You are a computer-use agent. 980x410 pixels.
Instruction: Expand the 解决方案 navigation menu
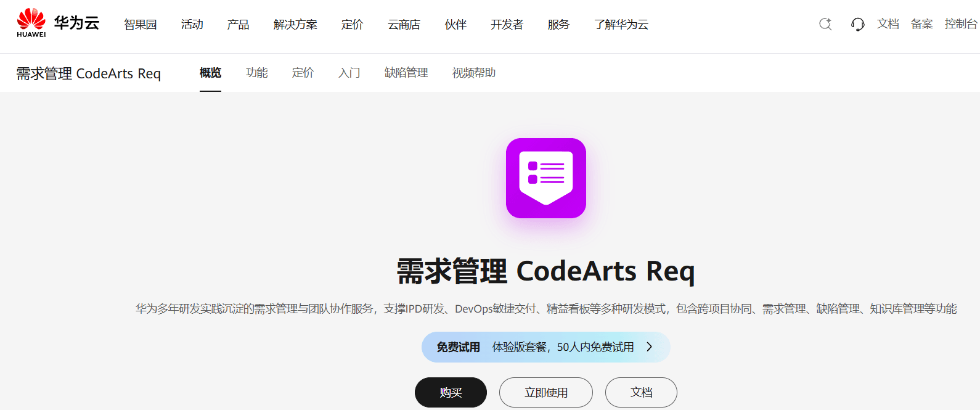pyautogui.click(x=295, y=24)
